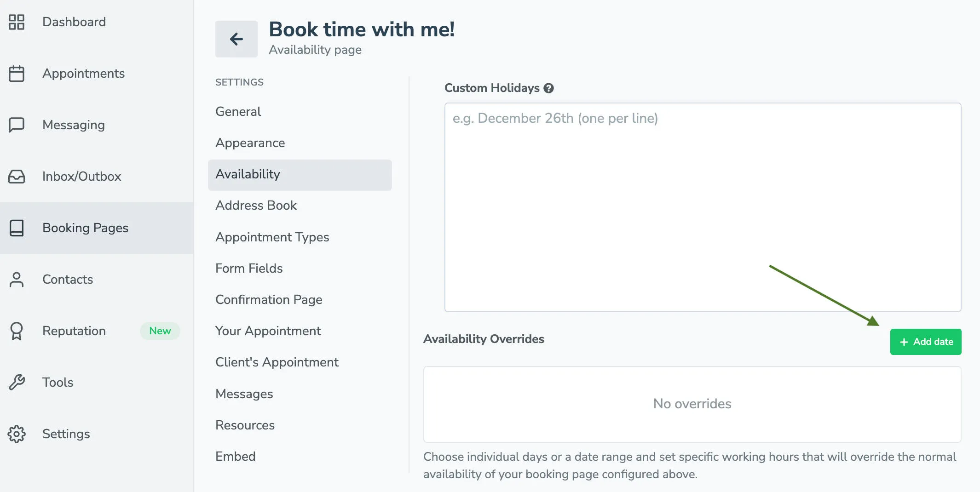Select the Appointments calendar icon
The height and width of the screenshot is (492, 980).
click(x=17, y=73)
